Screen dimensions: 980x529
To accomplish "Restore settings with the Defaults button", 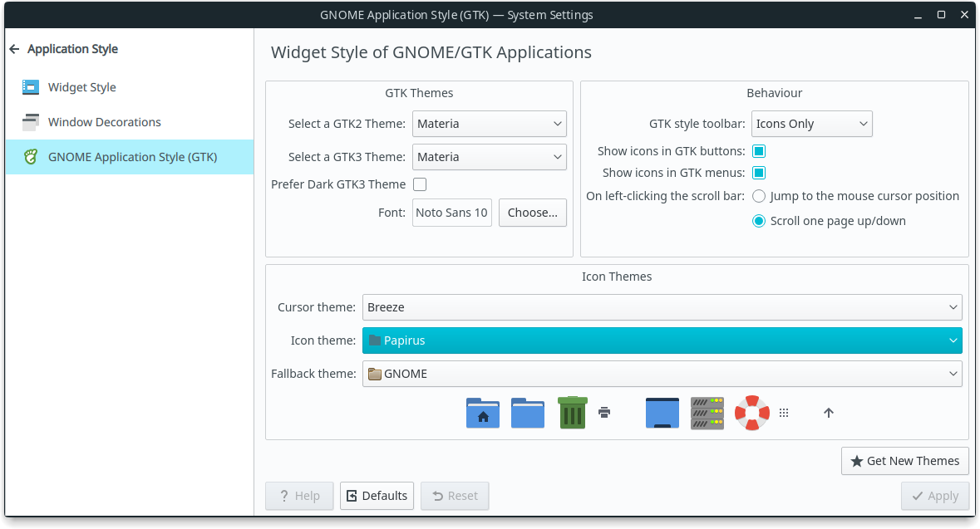I will click(377, 496).
